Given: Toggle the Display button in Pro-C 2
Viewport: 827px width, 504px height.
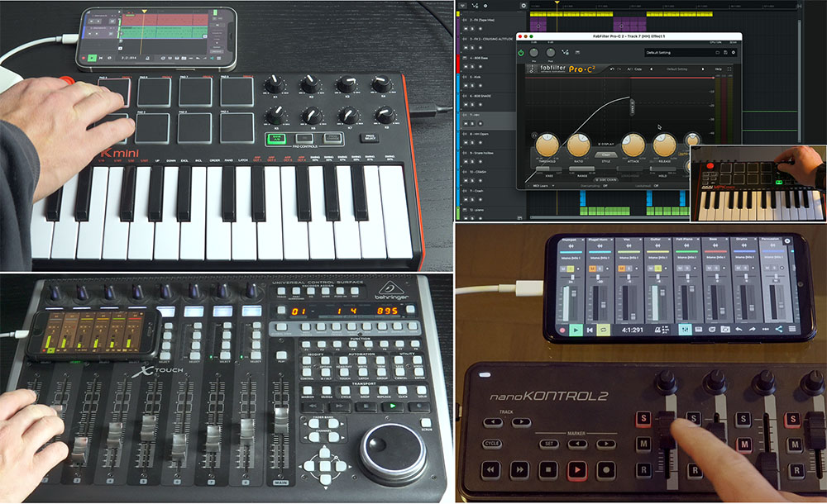Looking at the screenshot, I should click(x=605, y=144).
